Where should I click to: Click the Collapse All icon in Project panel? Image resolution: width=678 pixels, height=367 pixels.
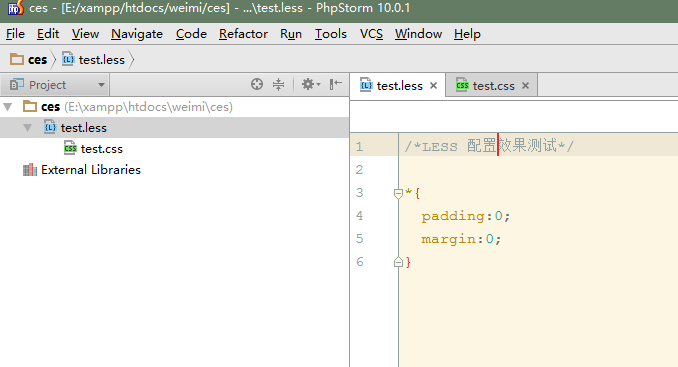(278, 84)
